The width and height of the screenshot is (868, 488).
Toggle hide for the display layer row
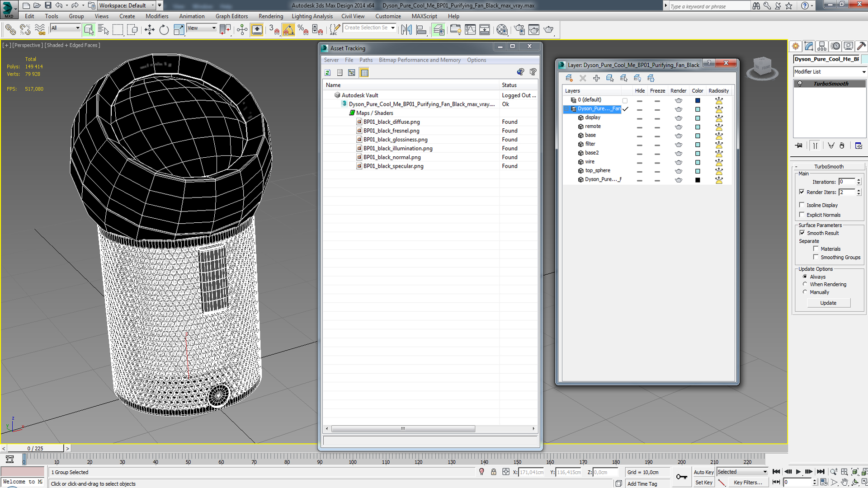639,118
